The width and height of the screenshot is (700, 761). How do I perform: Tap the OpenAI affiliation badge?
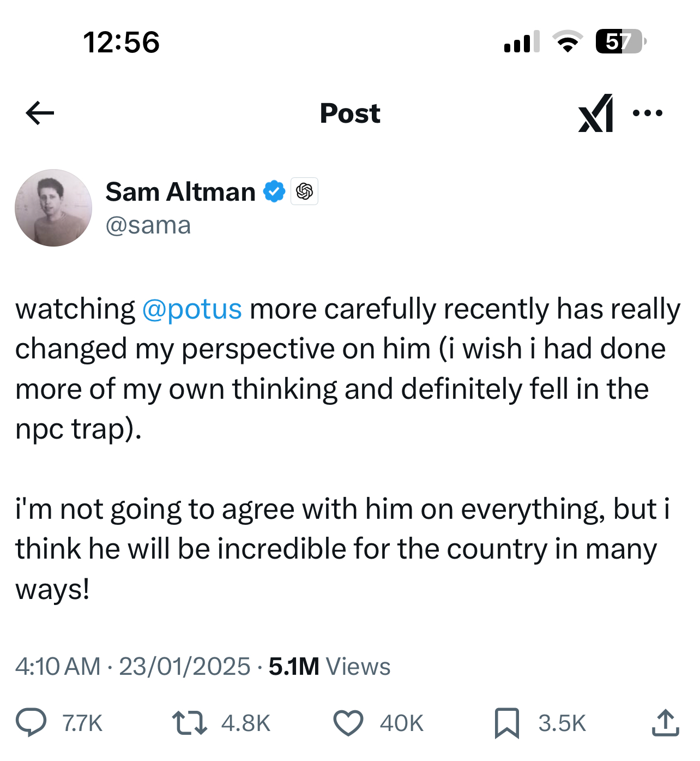(304, 191)
